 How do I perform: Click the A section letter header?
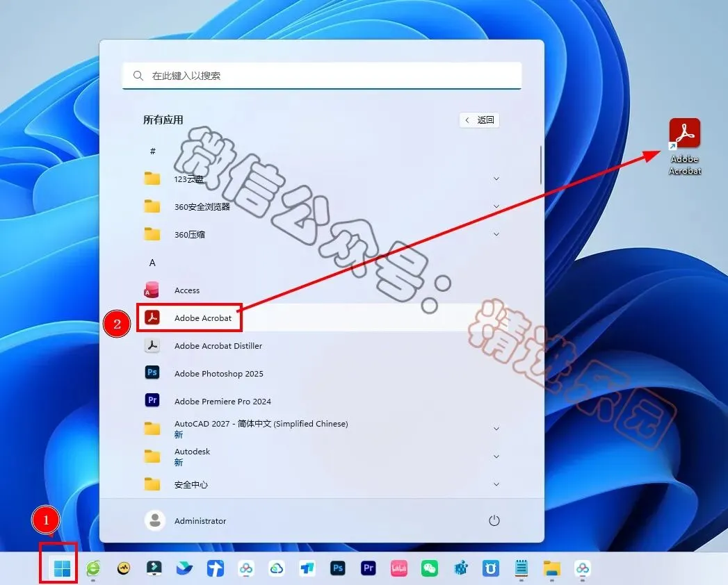(152, 263)
